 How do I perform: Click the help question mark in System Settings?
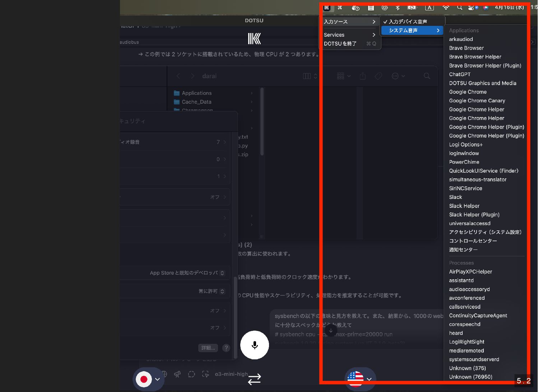tap(226, 348)
